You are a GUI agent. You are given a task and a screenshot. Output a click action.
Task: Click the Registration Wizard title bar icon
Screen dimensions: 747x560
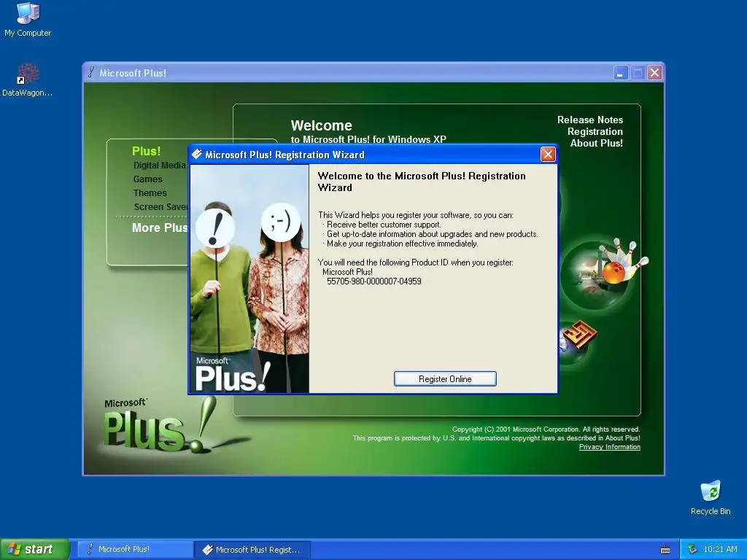tap(196, 154)
